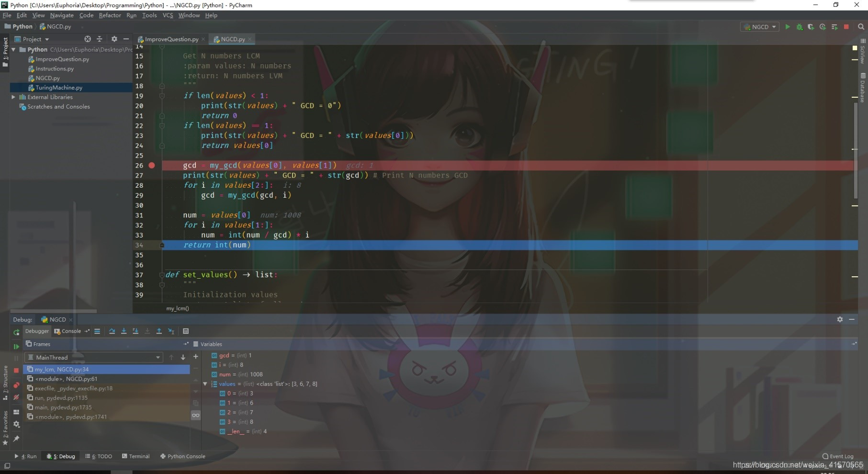Stop the process with top-toolbar red square

pyautogui.click(x=846, y=27)
